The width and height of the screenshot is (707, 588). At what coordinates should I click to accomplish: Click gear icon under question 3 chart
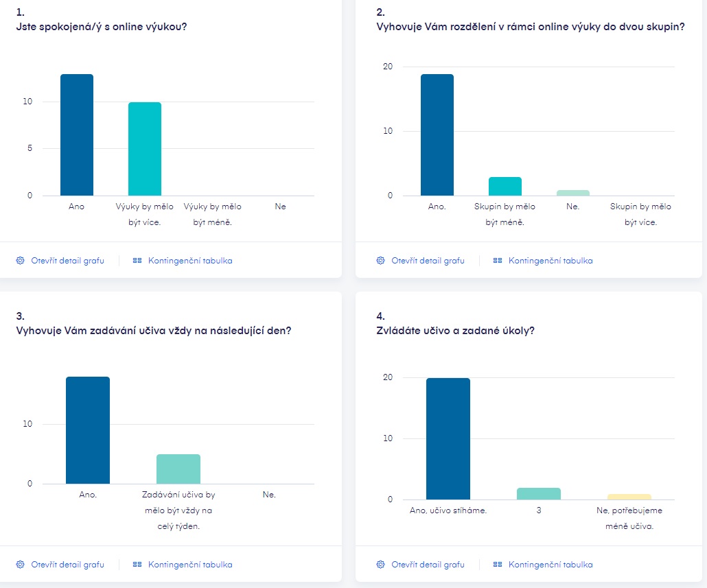pos(20,565)
